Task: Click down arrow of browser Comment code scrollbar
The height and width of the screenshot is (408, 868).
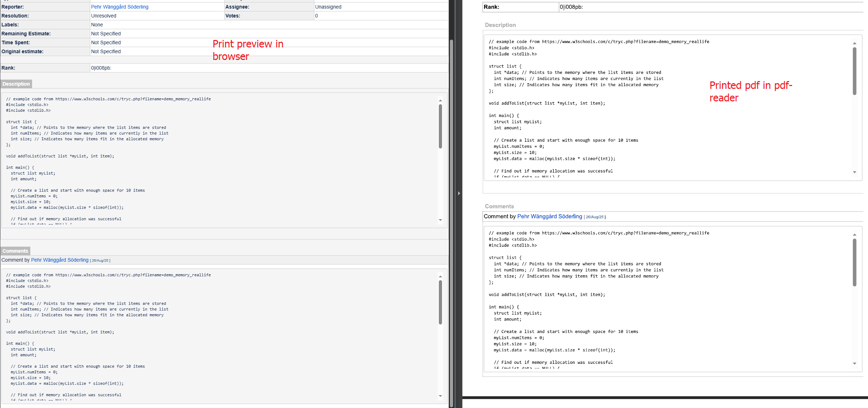Action: click(440, 396)
